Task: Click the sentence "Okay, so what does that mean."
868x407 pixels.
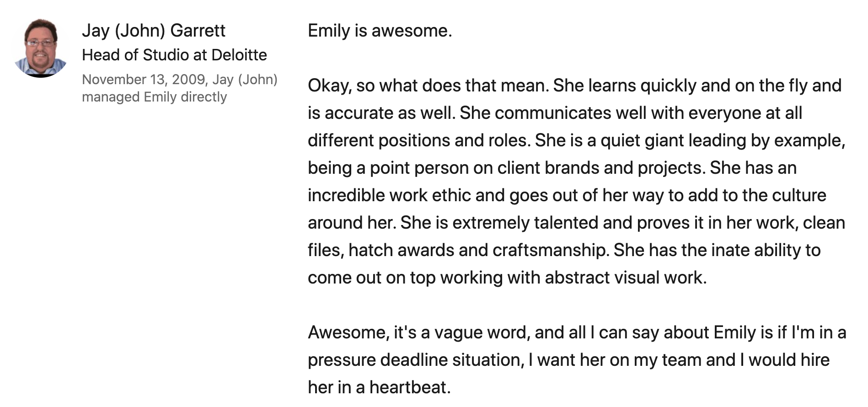Action: pos(428,86)
